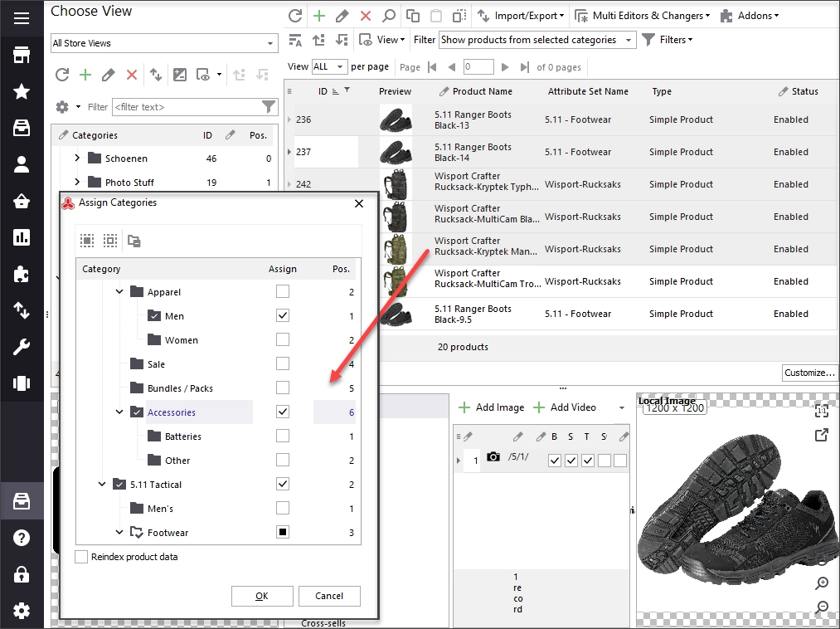Image resolution: width=840 pixels, height=629 pixels.
Task: Click the hamburger menu icon in sidebar
Action: pyautogui.click(x=22, y=18)
